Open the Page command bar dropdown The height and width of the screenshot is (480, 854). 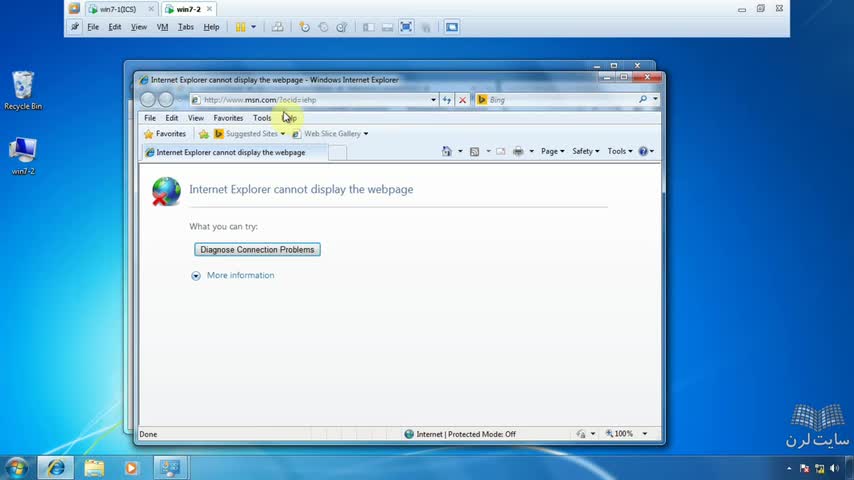[x=552, y=151]
